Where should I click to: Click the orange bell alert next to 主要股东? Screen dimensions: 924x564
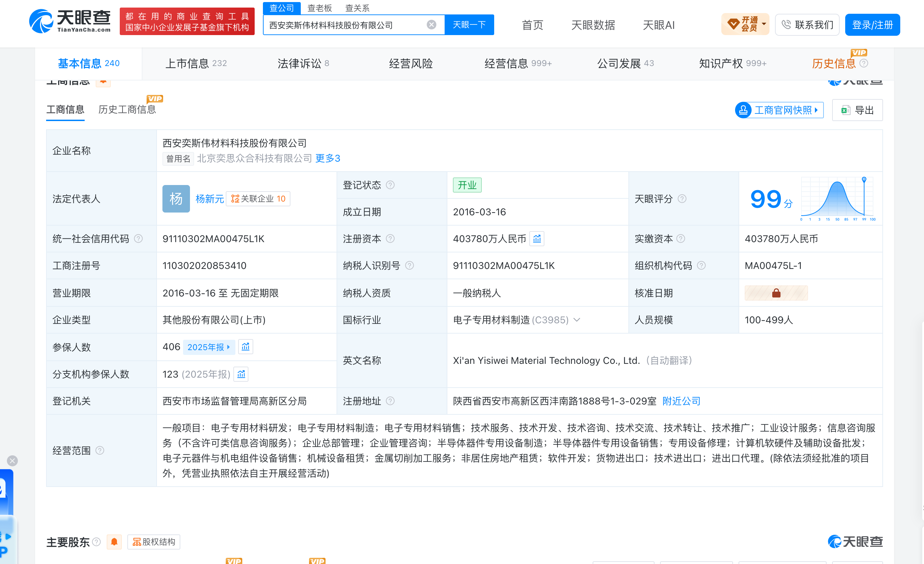pyautogui.click(x=114, y=542)
